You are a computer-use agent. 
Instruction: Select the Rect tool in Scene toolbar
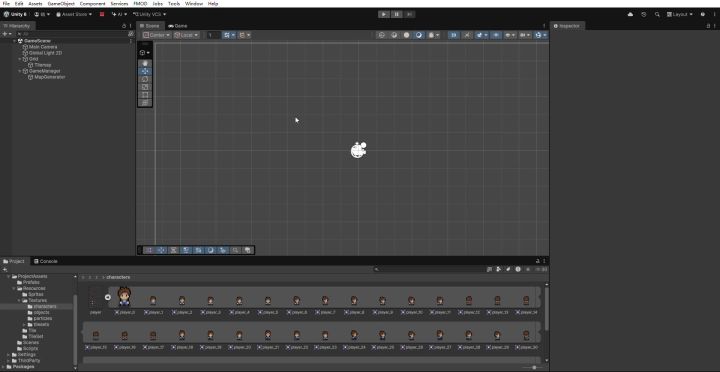point(145,95)
